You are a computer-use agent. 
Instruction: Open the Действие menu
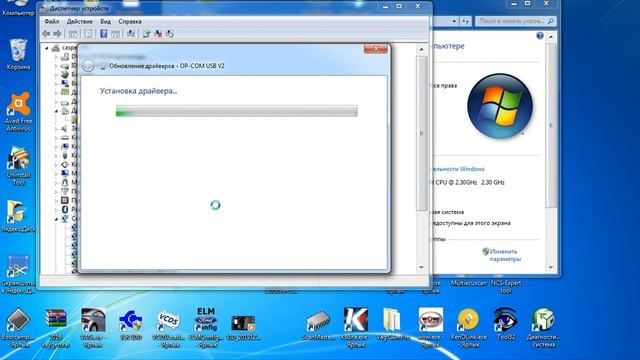tap(79, 21)
